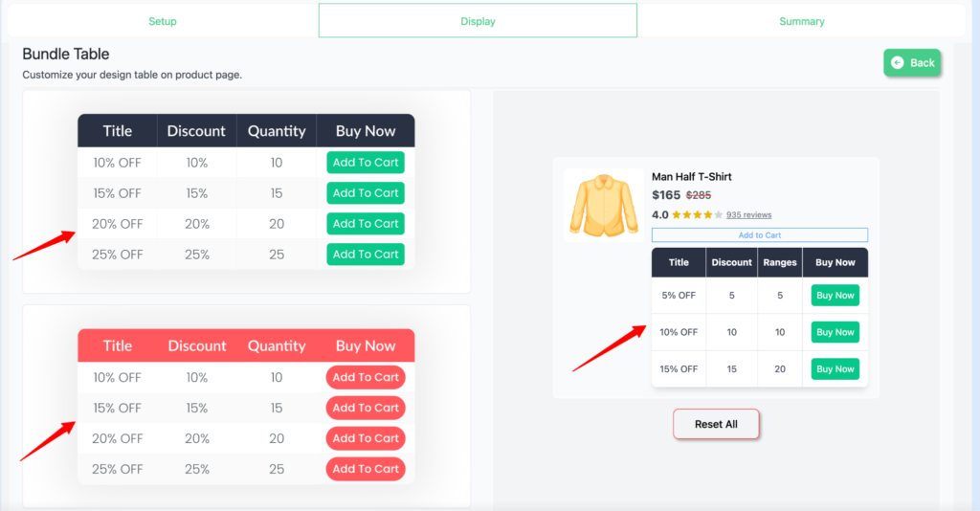Click red Add To Cart in 10% OFF row
The height and width of the screenshot is (511, 980).
point(366,377)
